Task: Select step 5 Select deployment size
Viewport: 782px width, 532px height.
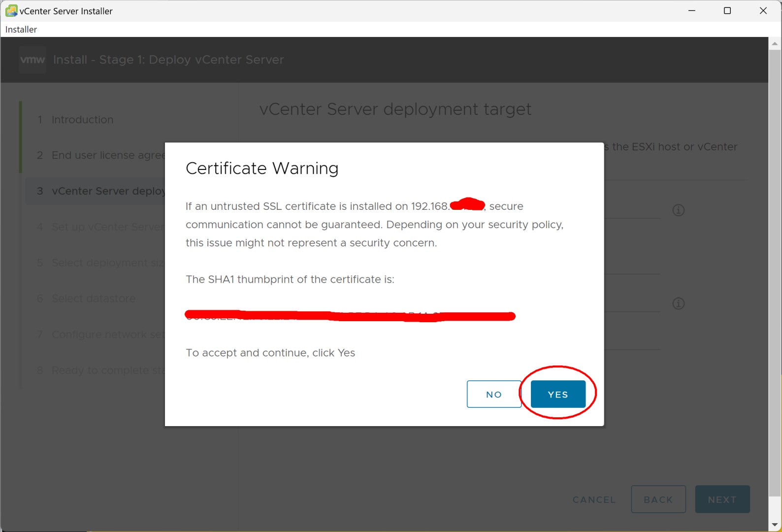Action: point(101,263)
